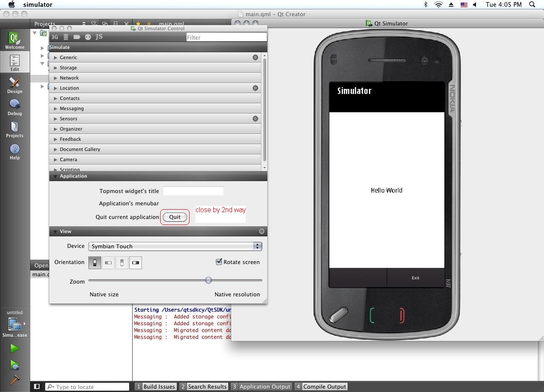Click the list-lines icon in Simulator Control toolbar

click(66, 37)
